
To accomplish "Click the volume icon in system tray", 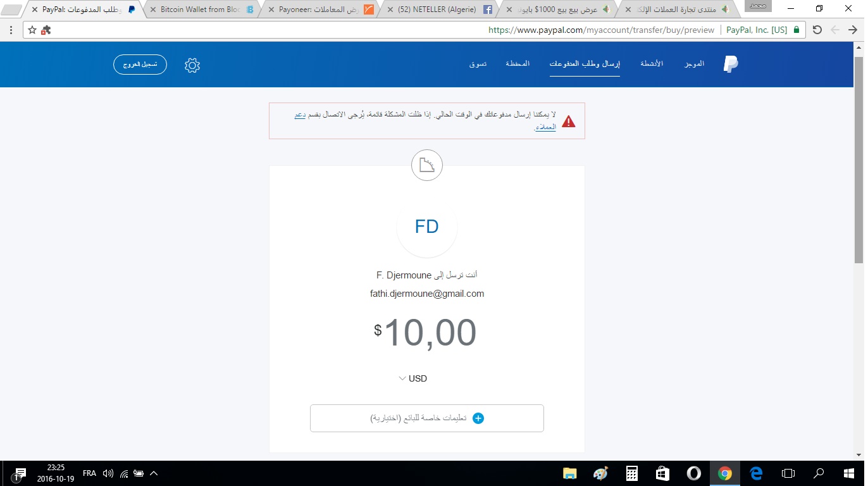I will (108, 473).
